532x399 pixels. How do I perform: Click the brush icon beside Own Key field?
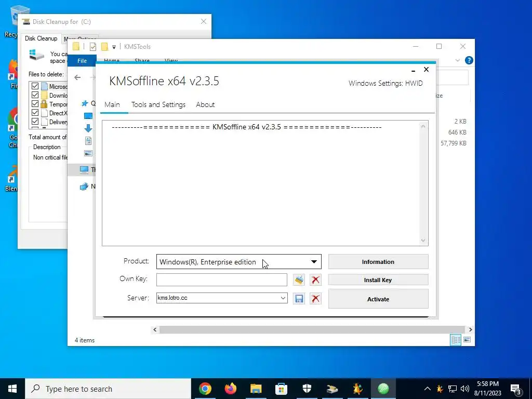pyautogui.click(x=299, y=280)
